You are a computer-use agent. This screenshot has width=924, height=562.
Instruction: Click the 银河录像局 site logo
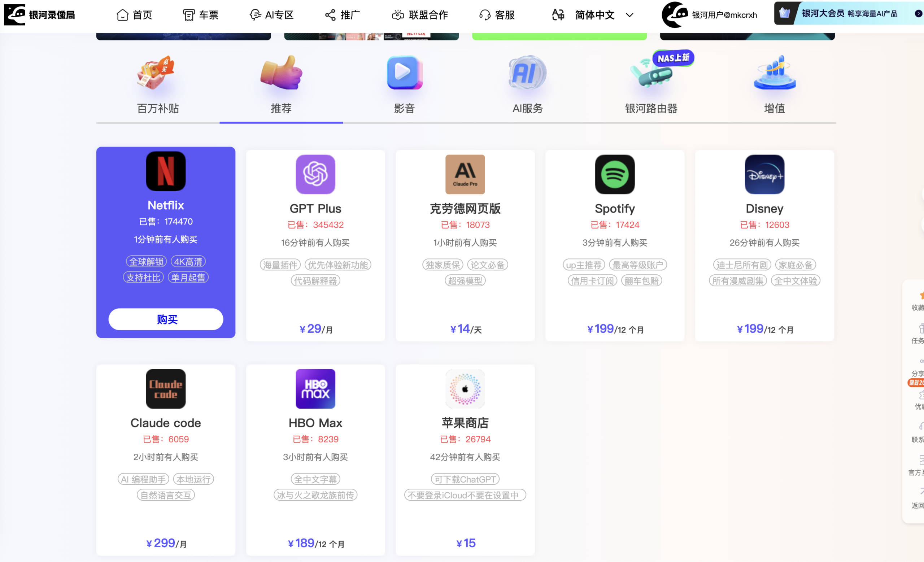click(x=40, y=15)
